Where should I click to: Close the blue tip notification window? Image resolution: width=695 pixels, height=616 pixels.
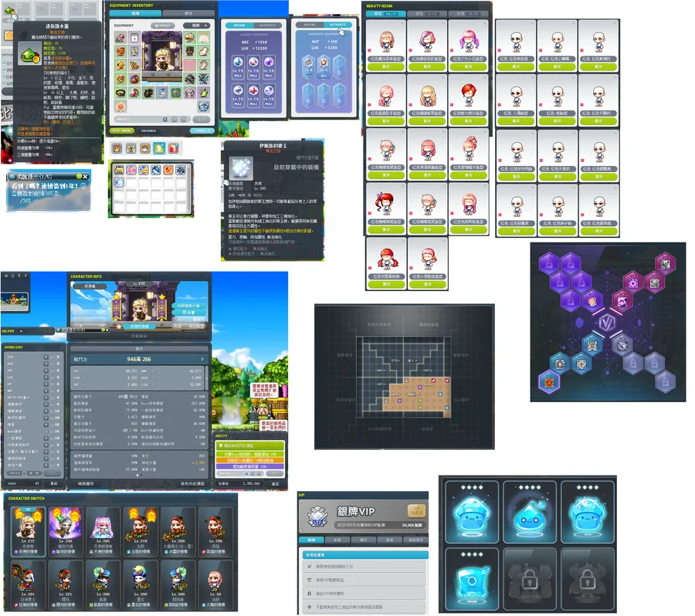(x=86, y=177)
